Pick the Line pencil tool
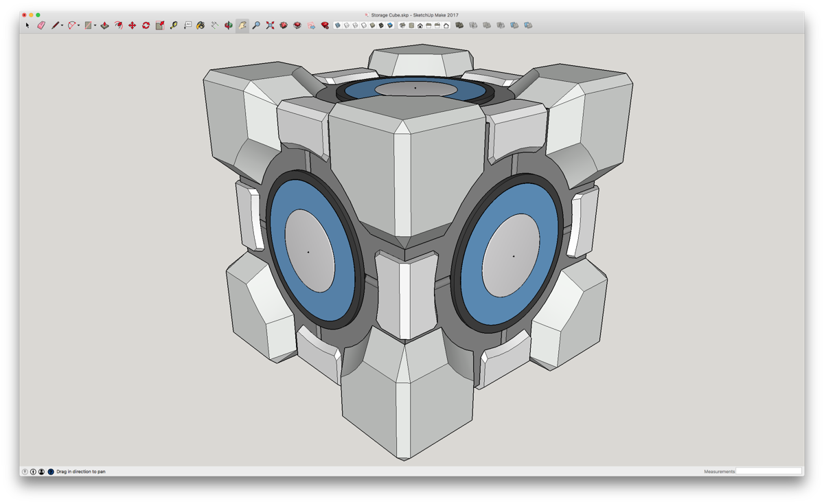 point(55,25)
